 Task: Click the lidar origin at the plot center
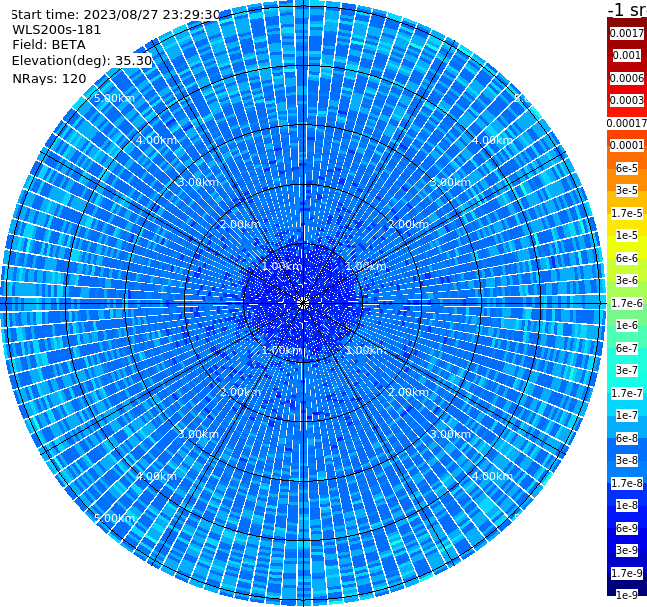303,303
